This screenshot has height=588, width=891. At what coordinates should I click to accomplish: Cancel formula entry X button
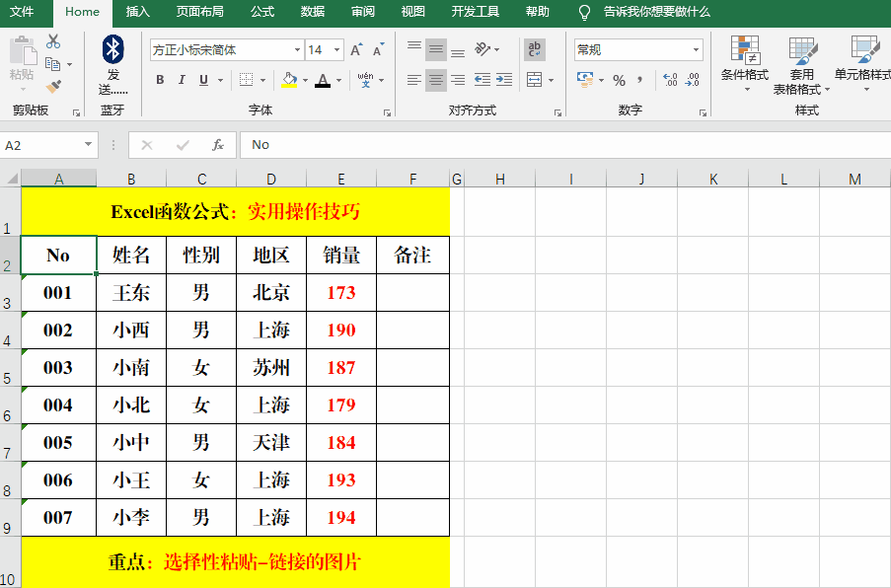point(147,145)
